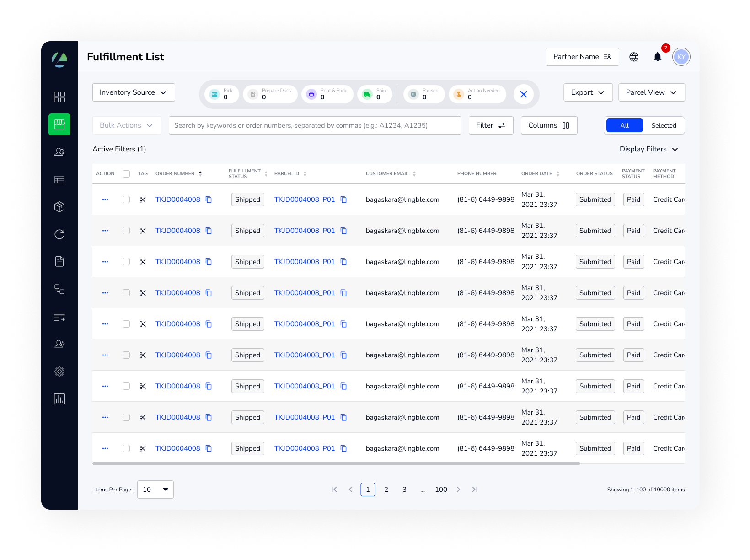Open the table list icon in sidebar
This screenshot has width=750, height=560.
pyautogui.click(x=59, y=179)
